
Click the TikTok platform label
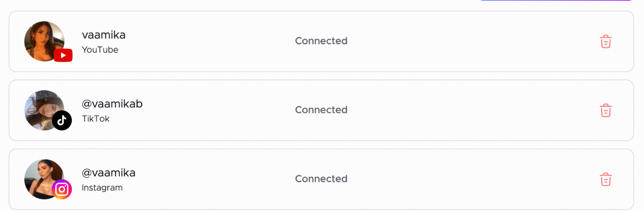96,119
